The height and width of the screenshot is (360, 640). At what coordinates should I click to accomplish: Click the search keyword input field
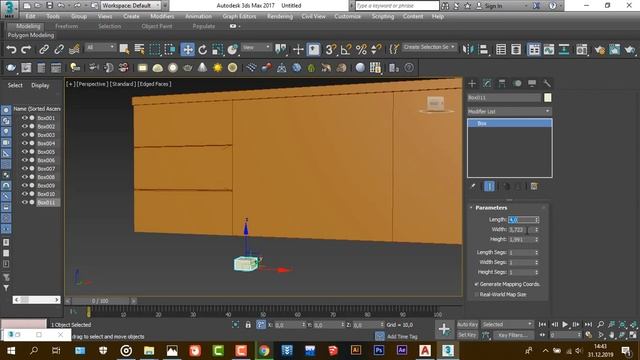coord(397,6)
